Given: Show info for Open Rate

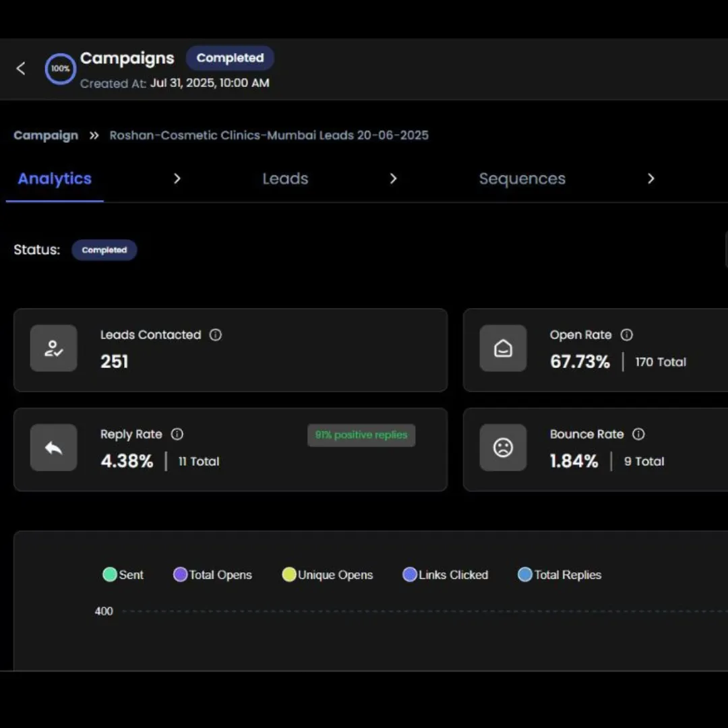Looking at the screenshot, I should pyautogui.click(x=627, y=335).
